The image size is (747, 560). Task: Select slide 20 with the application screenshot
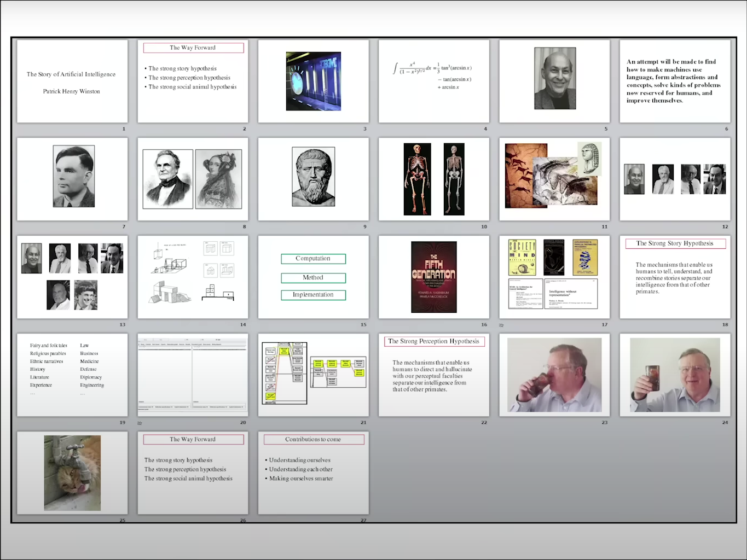point(193,375)
